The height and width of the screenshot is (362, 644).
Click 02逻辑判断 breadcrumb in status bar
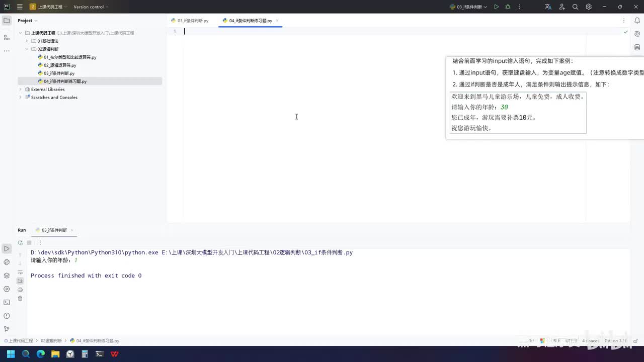click(x=51, y=341)
